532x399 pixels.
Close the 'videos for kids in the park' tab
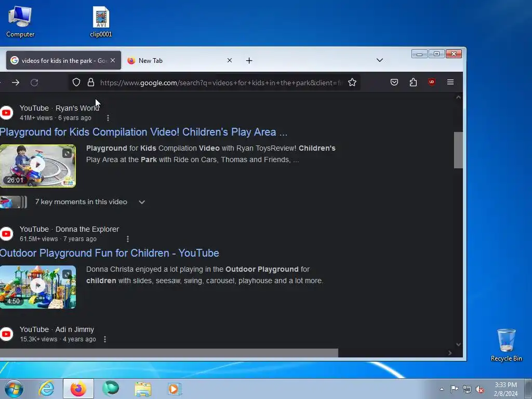[x=113, y=60]
